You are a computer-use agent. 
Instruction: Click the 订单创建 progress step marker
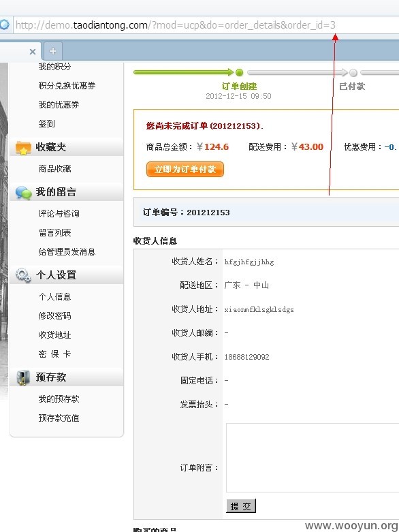pos(240,72)
